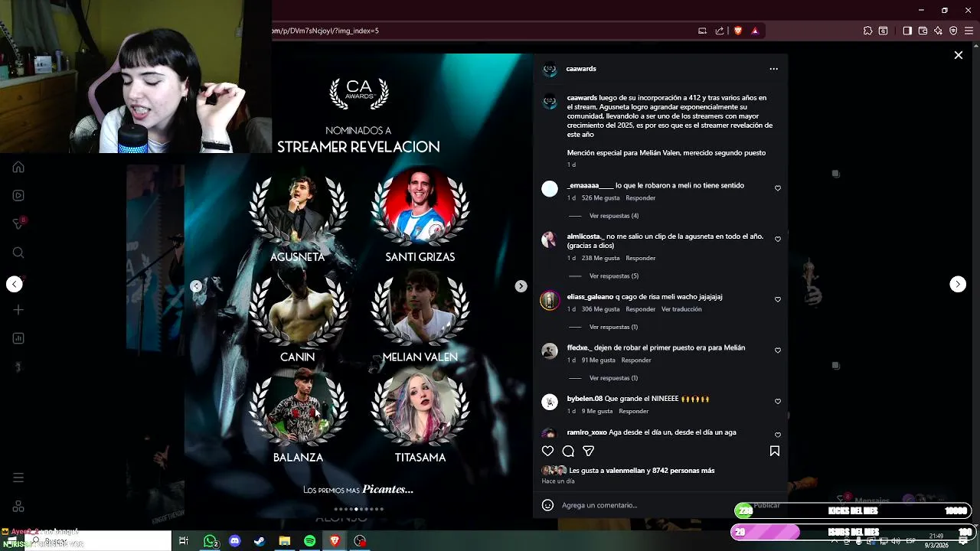Viewport: 980px width, 551px height.
Task: Click the Publicar button
Action: (766, 505)
